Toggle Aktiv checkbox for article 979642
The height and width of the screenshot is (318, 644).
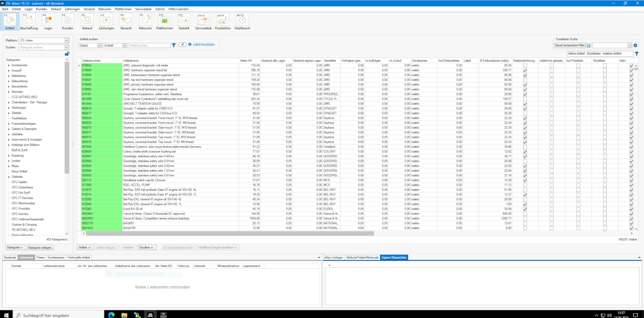[x=632, y=65]
